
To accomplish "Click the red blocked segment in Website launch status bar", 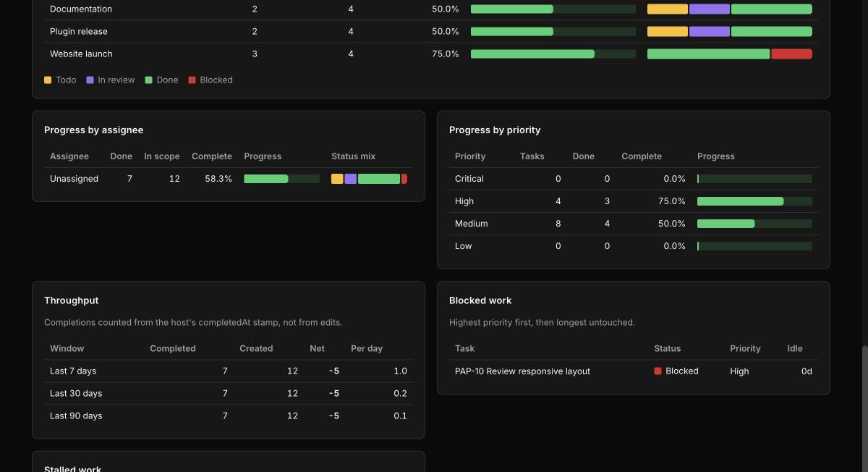I will [x=792, y=54].
